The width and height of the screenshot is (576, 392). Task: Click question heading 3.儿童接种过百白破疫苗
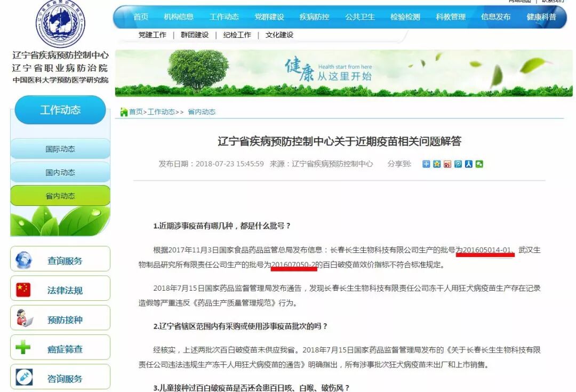pyautogui.click(x=251, y=388)
